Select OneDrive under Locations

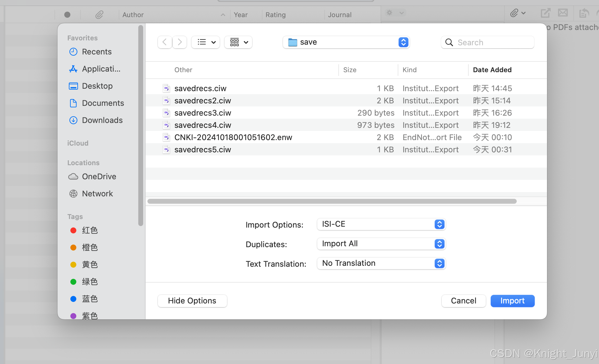pyautogui.click(x=99, y=176)
